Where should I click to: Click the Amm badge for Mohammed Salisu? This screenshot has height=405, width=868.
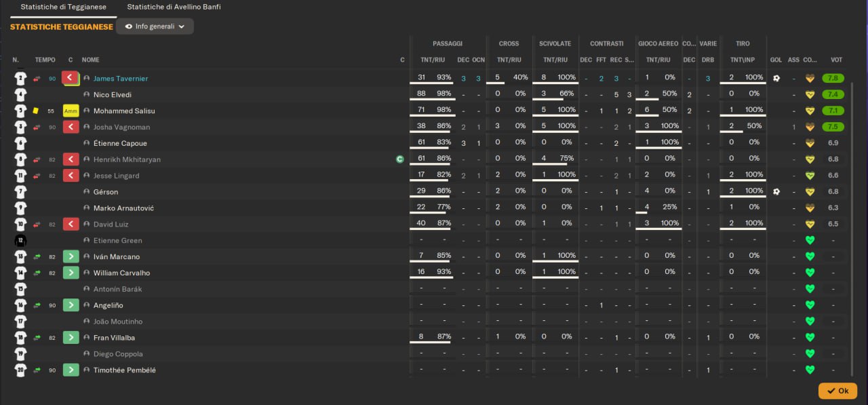pos(70,111)
